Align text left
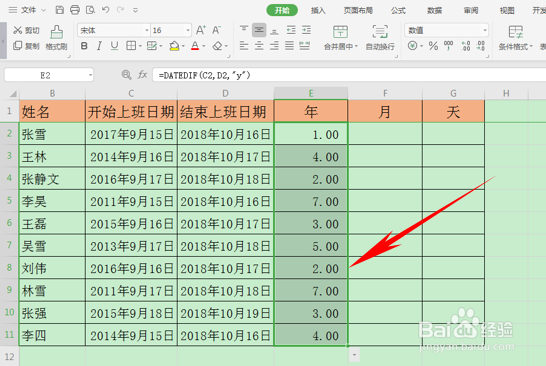The width and height of the screenshot is (546, 366). pos(244,46)
